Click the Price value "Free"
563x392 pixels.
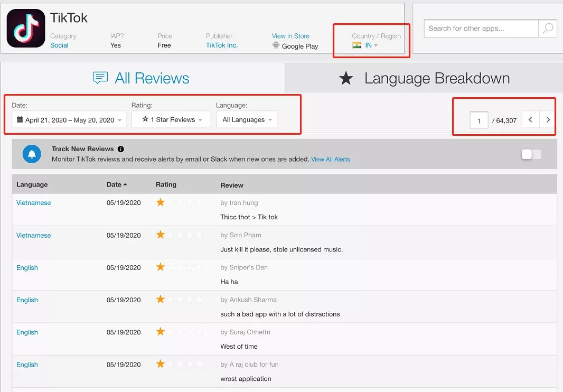[164, 45]
